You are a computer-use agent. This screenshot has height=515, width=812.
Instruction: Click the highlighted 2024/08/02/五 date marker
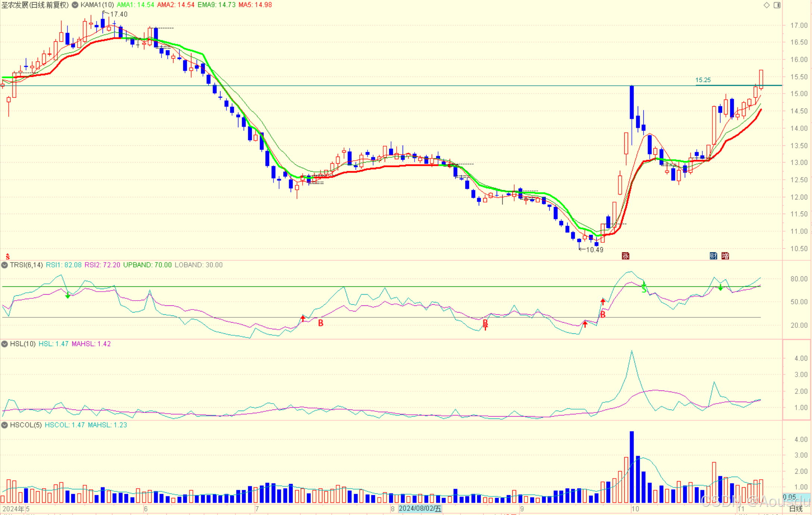tap(420, 509)
